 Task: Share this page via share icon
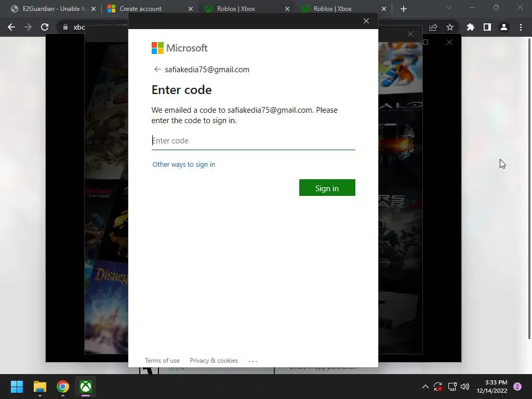tap(433, 27)
